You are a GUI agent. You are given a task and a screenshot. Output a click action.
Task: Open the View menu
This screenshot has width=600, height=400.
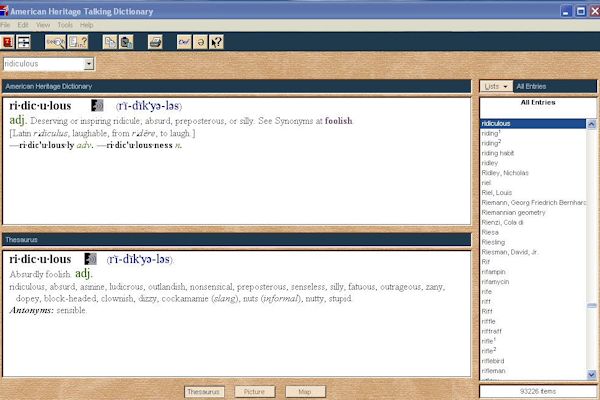[x=43, y=25]
